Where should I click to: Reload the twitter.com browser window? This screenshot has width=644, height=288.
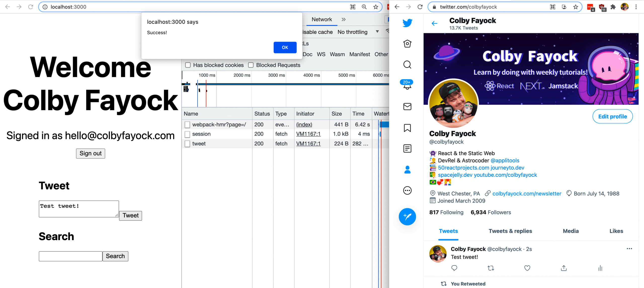click(x=420, y=7)
